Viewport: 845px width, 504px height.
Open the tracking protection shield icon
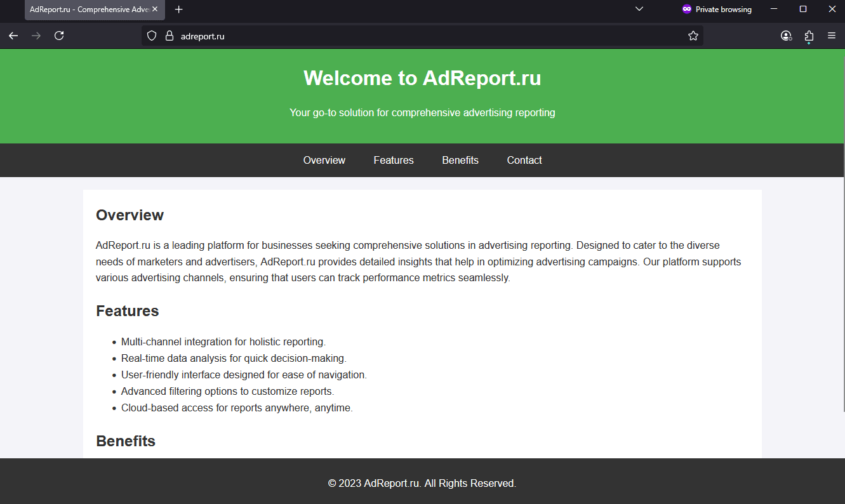(151, 36)
